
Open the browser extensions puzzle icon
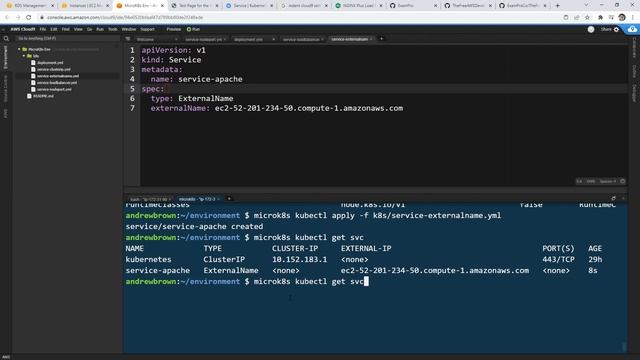pos(600,18)
